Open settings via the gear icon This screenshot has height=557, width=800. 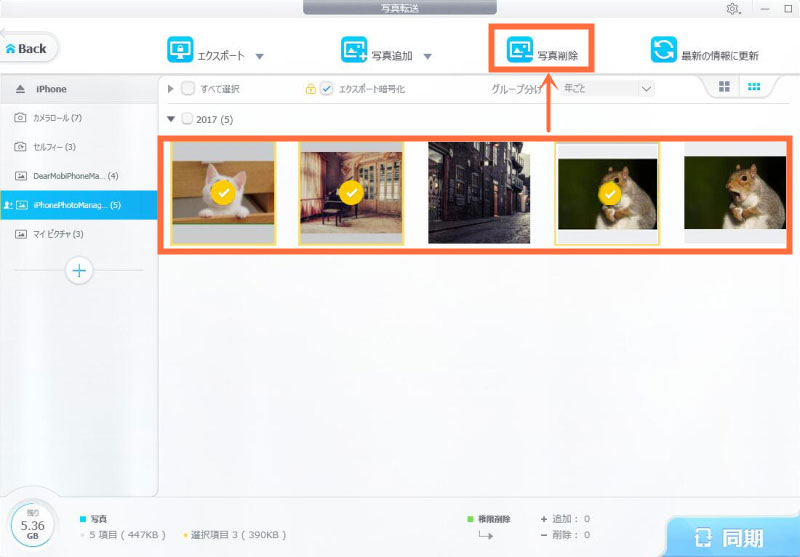coord(733,9)
